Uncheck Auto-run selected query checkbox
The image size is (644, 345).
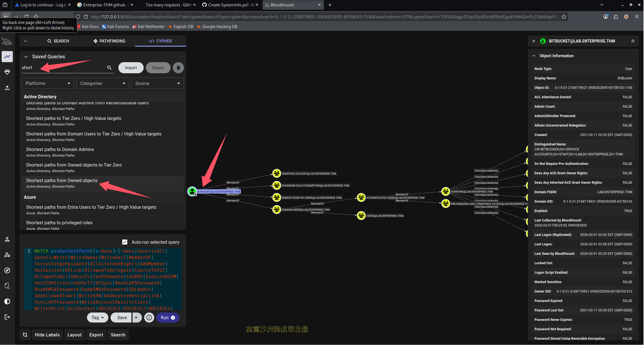125,242
